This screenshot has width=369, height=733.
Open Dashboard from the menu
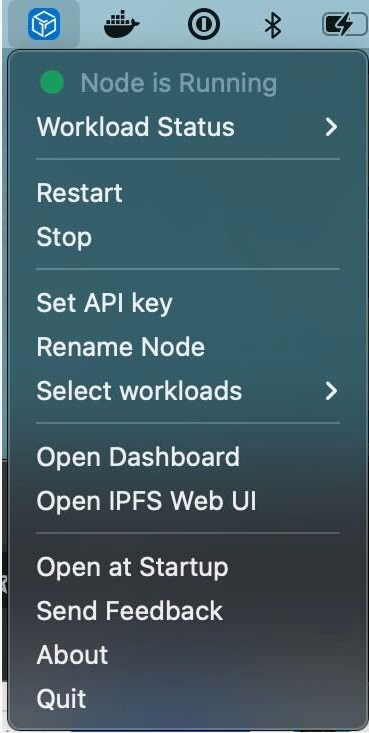tap(188, 457)
